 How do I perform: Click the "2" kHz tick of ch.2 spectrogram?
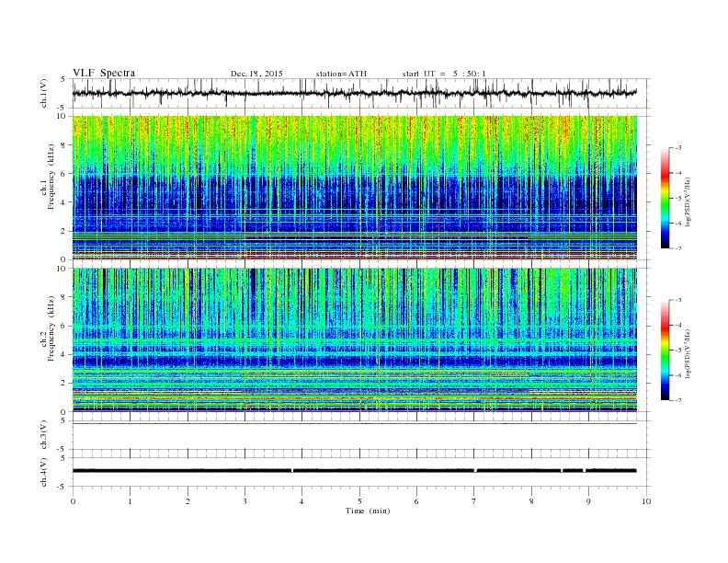pos(64,384)
